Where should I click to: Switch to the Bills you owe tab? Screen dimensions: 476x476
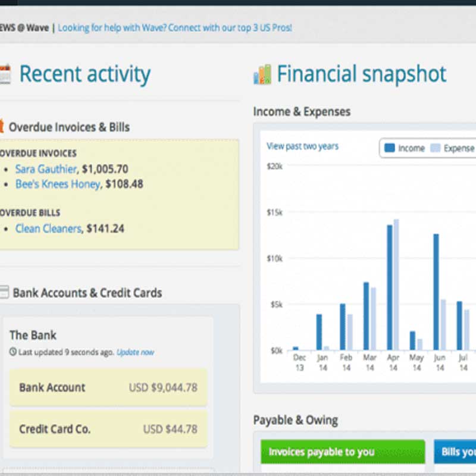tap(455, 452)
